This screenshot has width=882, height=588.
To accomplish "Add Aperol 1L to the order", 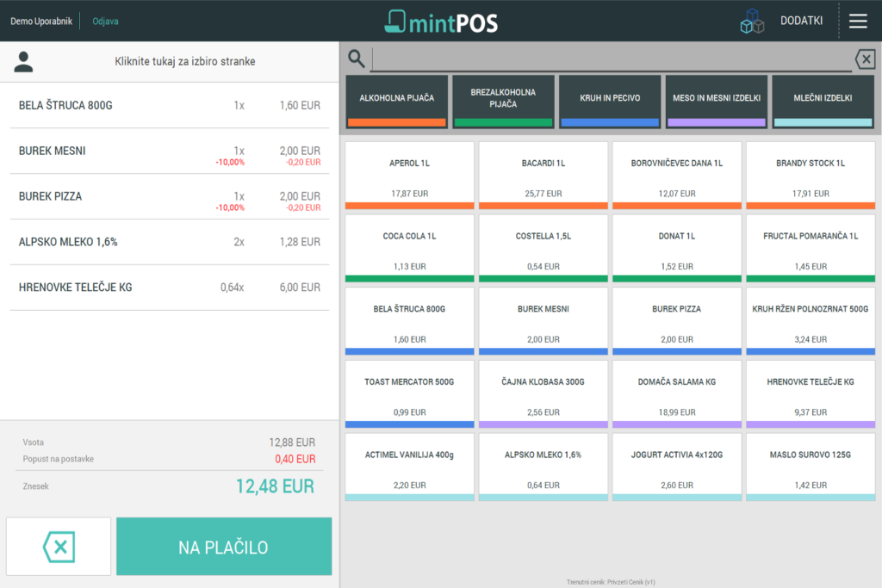I will tap(410, 176).
